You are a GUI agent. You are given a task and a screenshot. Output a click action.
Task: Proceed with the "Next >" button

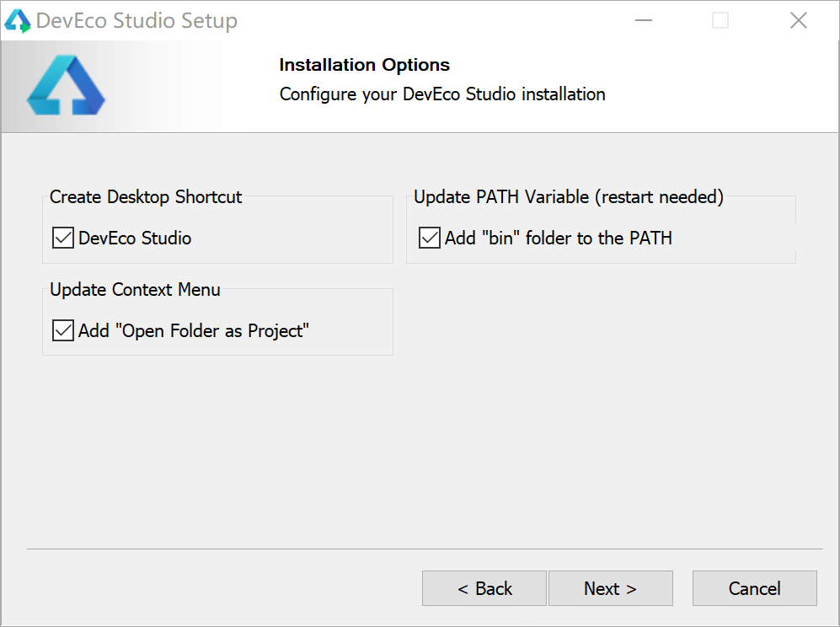[610, 588]
